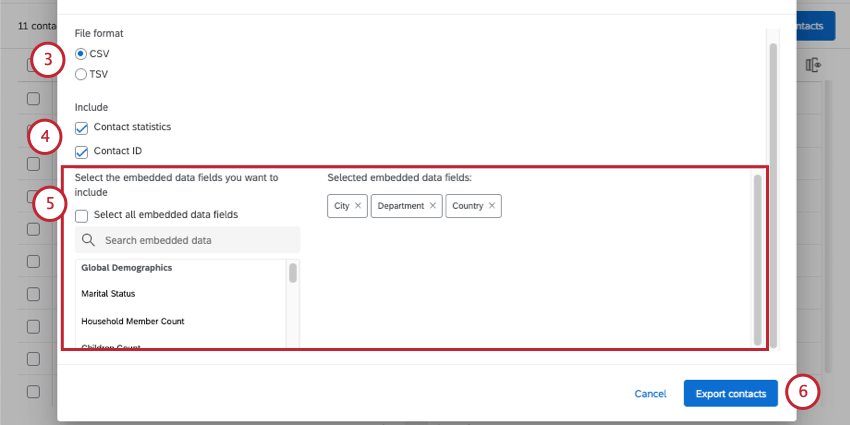Click the Search embedded data field
Screen dimensions: 850x425
(188, 240)
